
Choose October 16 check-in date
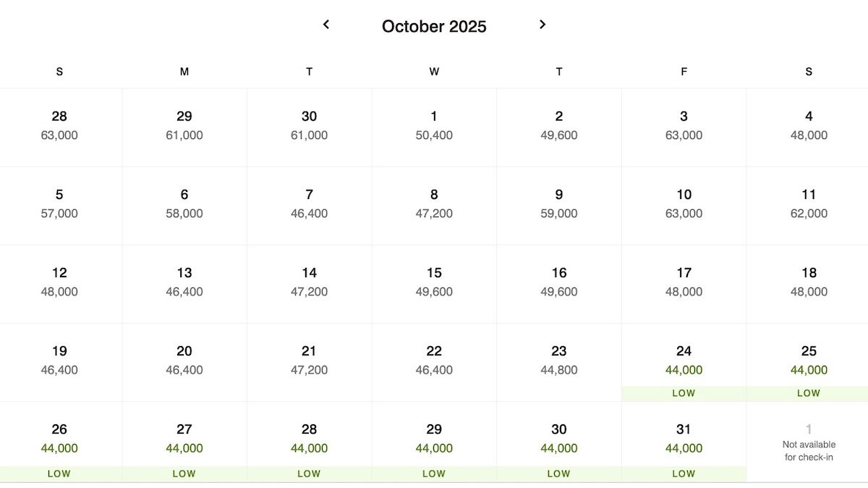[x=559, y=284]
